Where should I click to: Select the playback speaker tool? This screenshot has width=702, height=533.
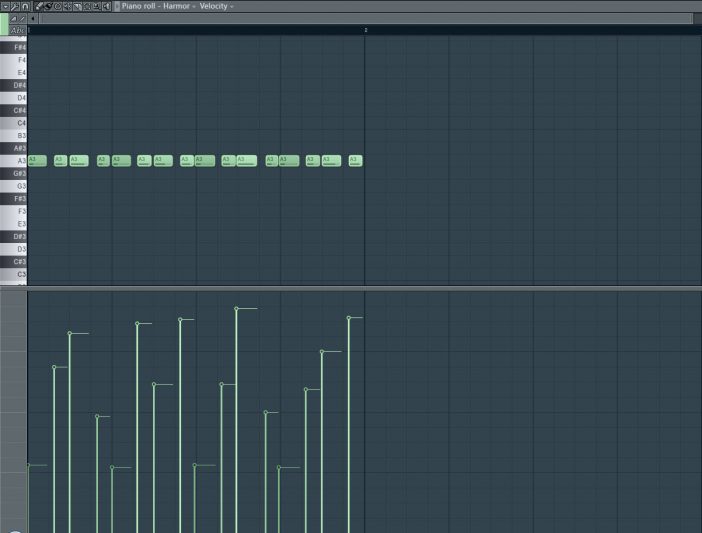click(x=107, y=6)
